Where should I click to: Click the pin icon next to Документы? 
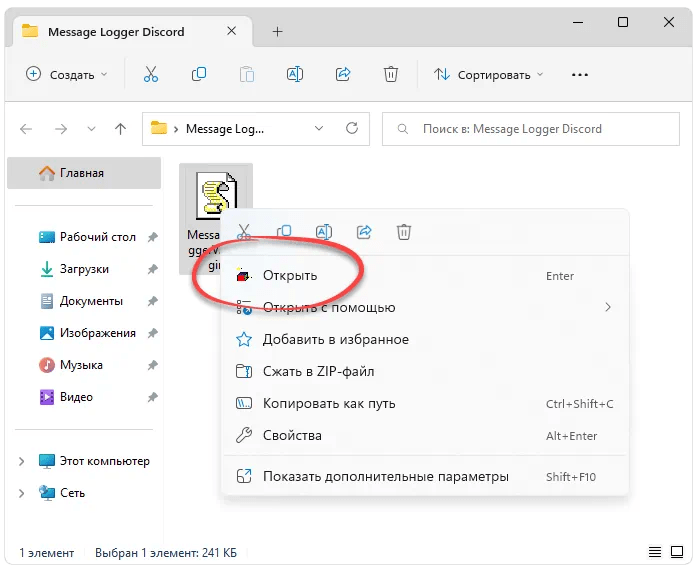[153, 301]
